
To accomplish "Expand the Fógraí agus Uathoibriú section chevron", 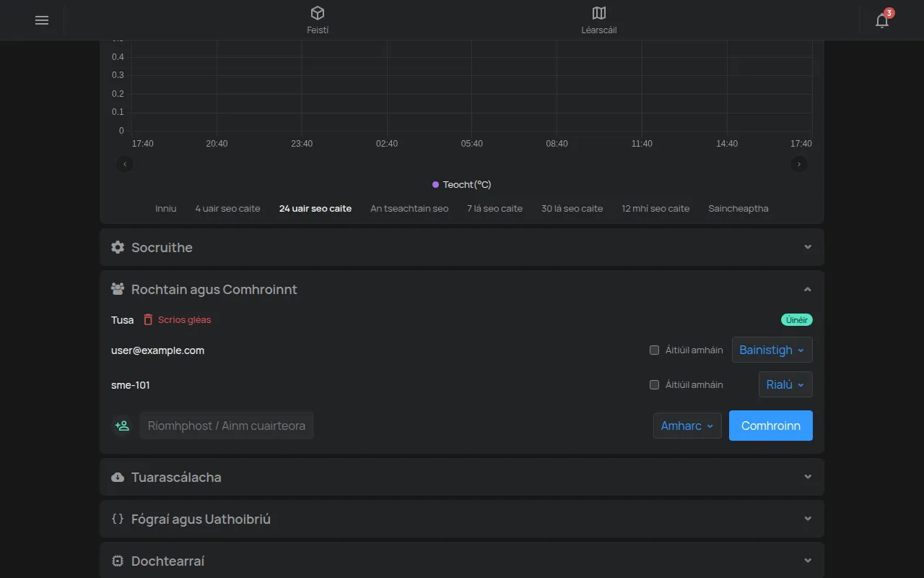I will tap(808, 519).
